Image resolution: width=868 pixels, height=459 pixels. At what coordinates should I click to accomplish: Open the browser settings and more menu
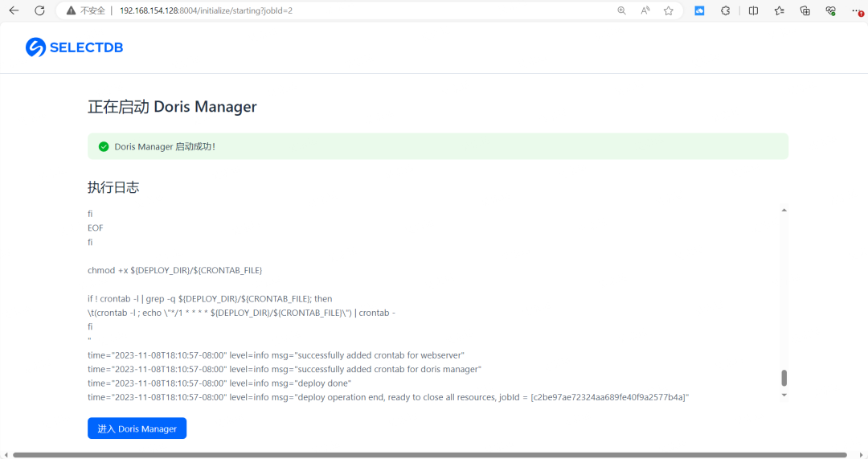857,10
